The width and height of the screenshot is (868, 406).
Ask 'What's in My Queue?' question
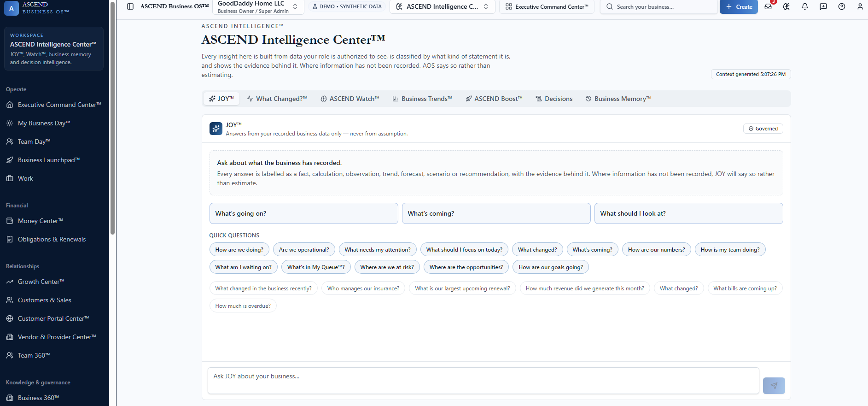pyautogui.click(x=316, y=267)
